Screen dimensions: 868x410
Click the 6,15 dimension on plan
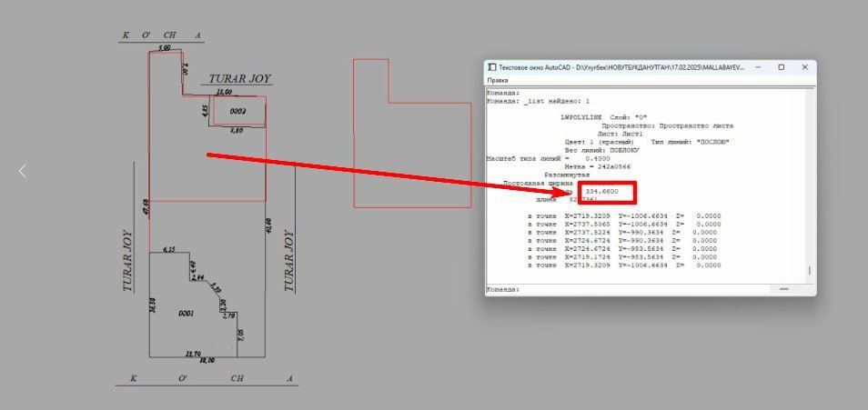[169, 249]
